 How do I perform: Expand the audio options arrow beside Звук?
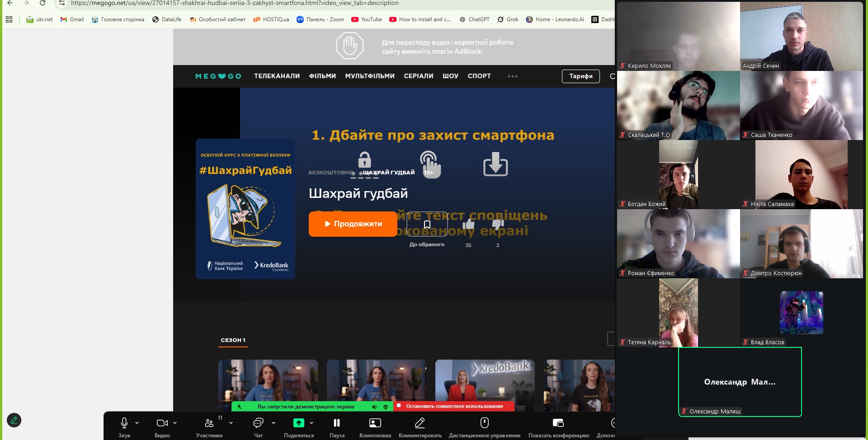tap(137, 423)
